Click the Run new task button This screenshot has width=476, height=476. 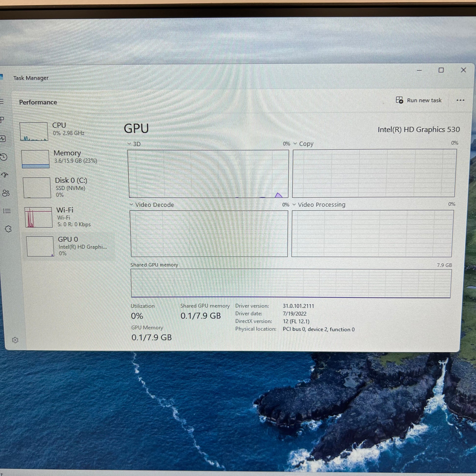[419, 100]
